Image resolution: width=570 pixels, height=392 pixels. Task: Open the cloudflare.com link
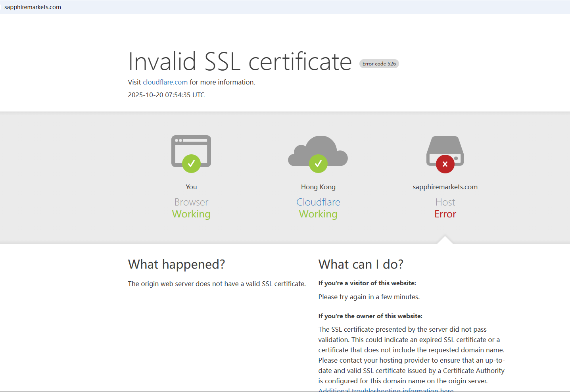(165, 82)
